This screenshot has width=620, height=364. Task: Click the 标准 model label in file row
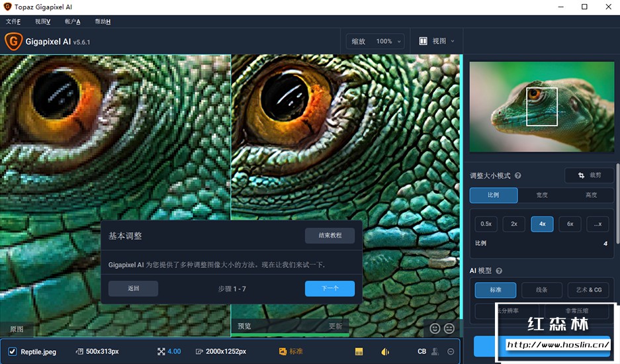tap(296, 351)
